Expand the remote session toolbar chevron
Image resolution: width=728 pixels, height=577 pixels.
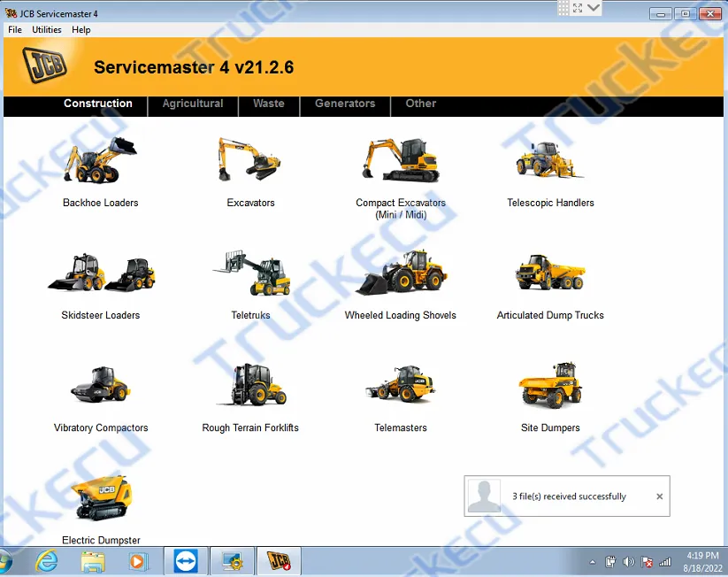point(593,7)
